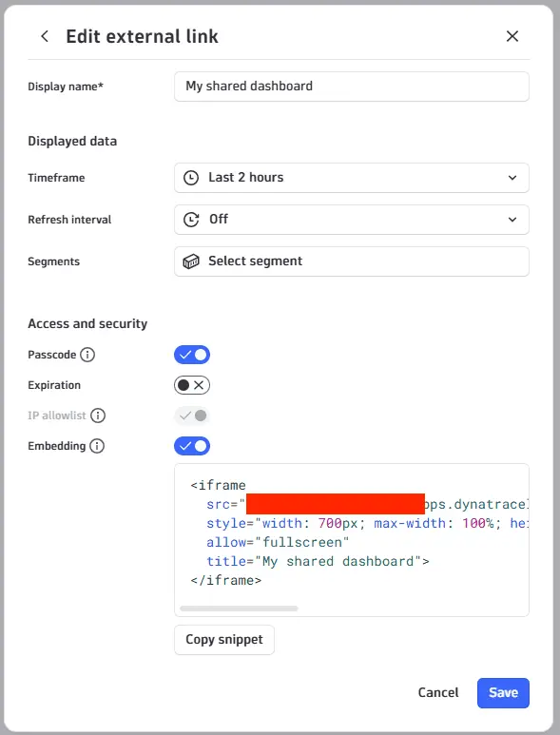Cancel editing the external link

(438, 693)
